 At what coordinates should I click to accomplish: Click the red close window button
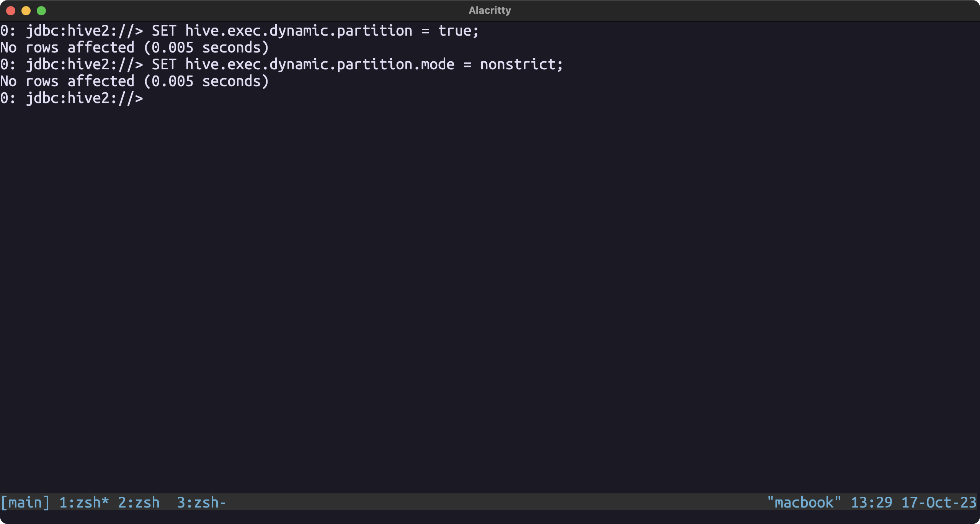coord(11,11)
